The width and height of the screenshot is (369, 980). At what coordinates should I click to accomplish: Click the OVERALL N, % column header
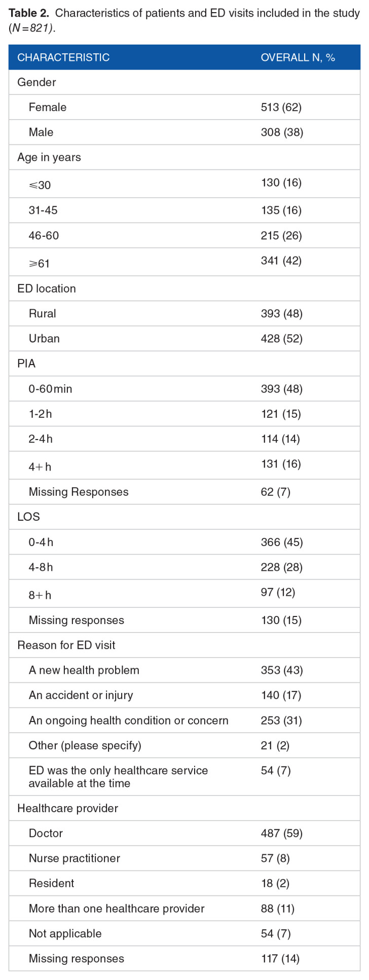tap(298, 57)
